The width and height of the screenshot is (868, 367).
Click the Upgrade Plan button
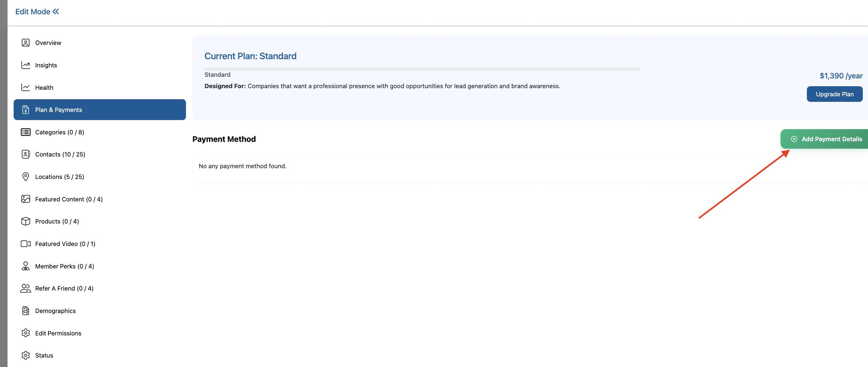pos(834,94)
